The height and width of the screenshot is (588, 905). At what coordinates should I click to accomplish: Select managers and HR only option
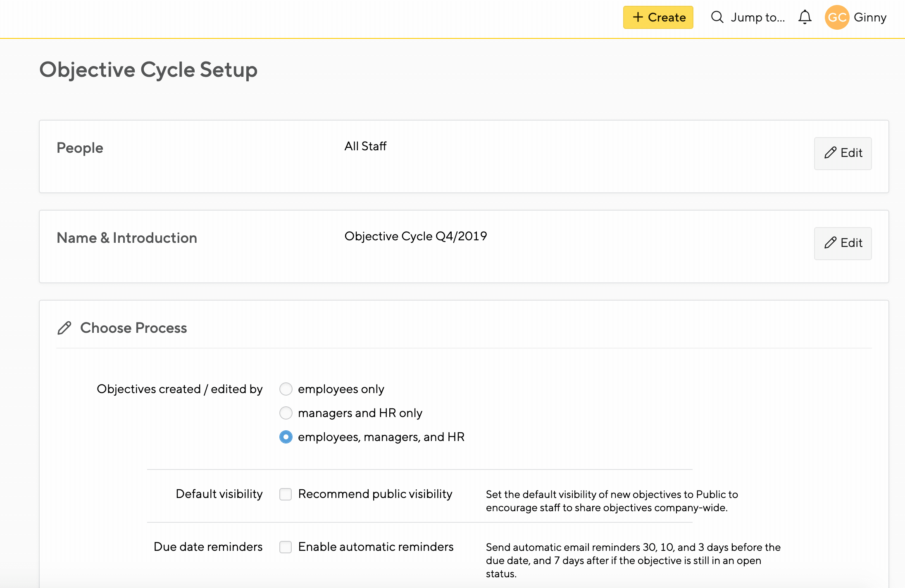tap(286, 413)
